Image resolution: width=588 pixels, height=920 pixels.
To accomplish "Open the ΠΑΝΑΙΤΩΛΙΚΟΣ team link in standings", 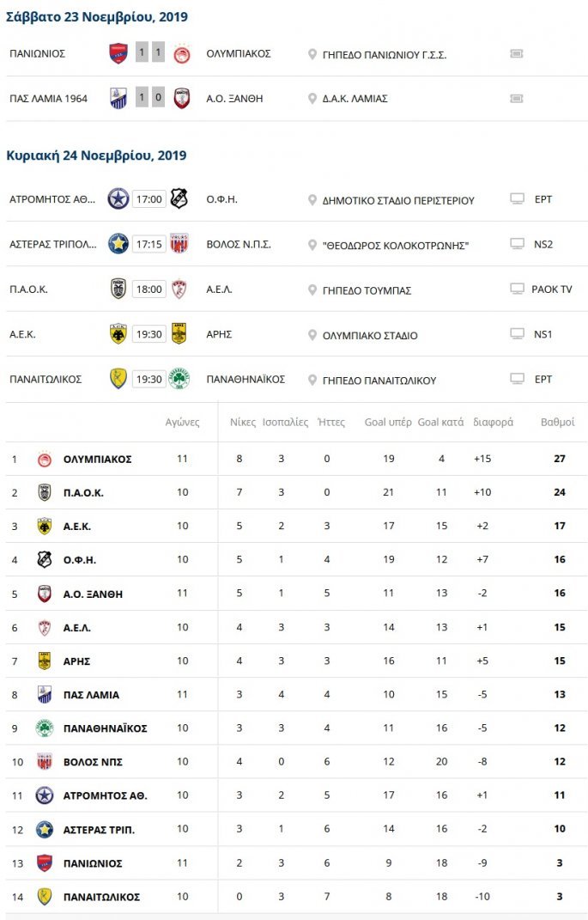I will [101, 897].
